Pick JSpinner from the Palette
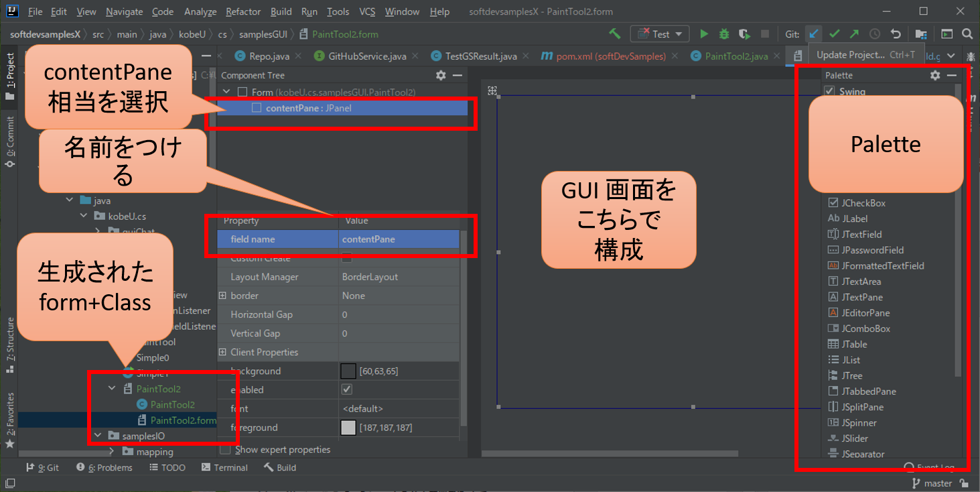This screenshot has width=980, height=492. click(x=859, y=422)
